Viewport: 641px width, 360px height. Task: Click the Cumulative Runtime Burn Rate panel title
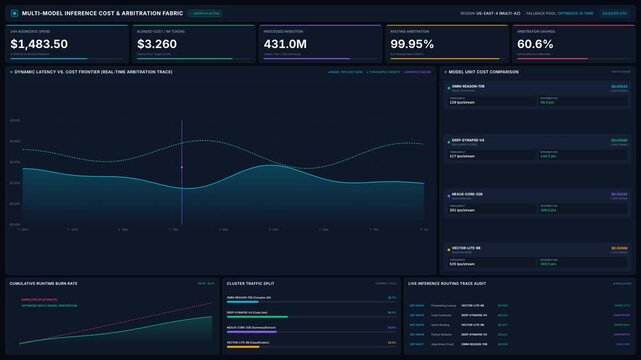43,284
